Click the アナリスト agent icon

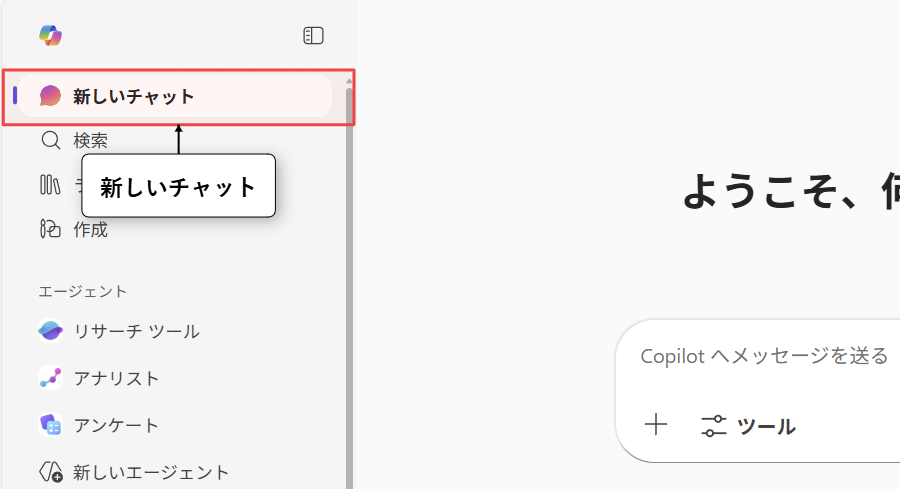(50, 378)
